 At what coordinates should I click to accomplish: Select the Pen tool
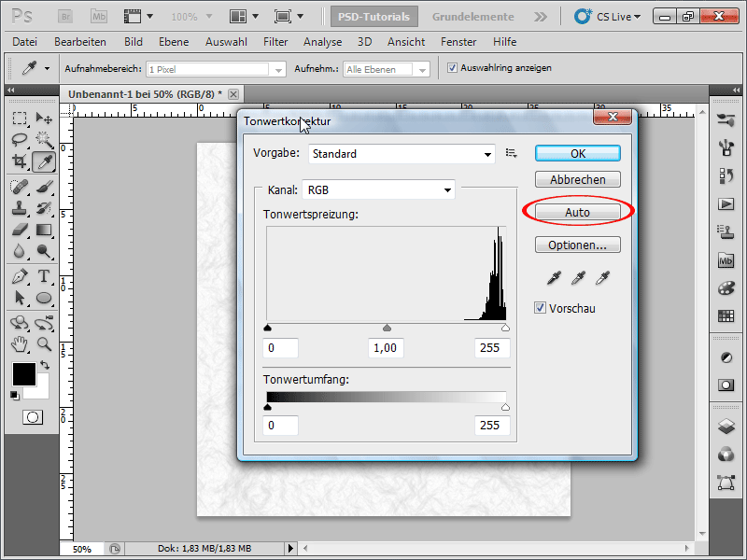coord(19,276)
